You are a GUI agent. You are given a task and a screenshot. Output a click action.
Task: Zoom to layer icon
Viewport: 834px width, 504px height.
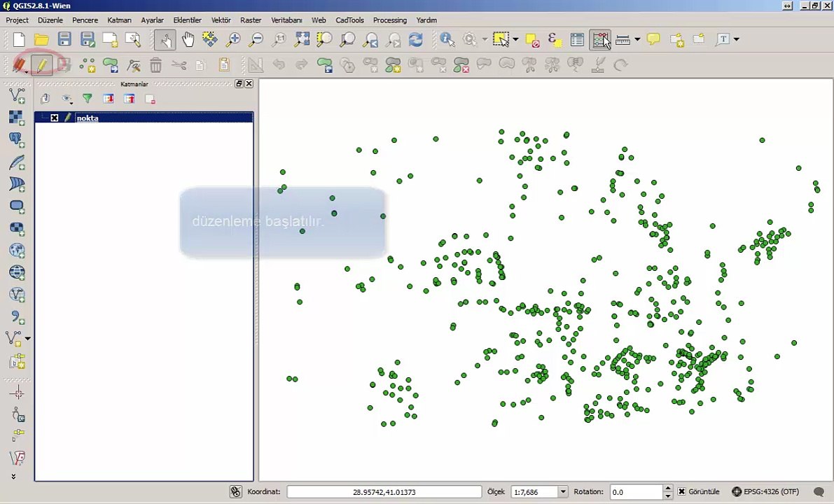[x=347, y=39]
